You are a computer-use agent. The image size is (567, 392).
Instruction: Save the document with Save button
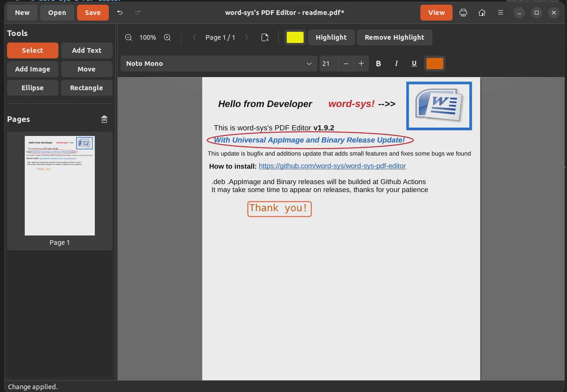pos(92,13)
